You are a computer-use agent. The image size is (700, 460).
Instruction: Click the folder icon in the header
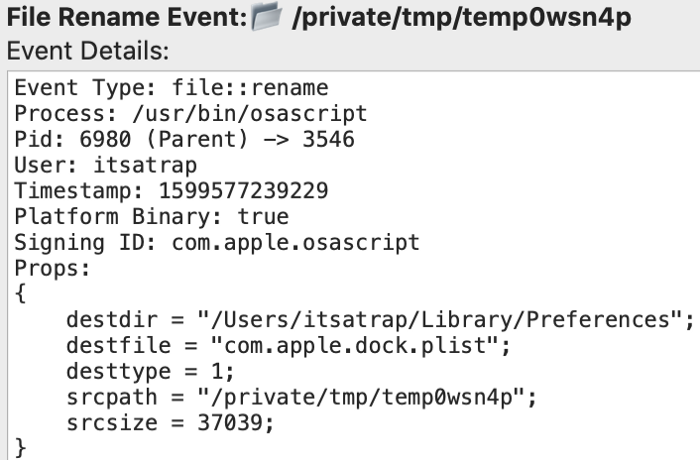pyautogui.click(x=269, y=18)
